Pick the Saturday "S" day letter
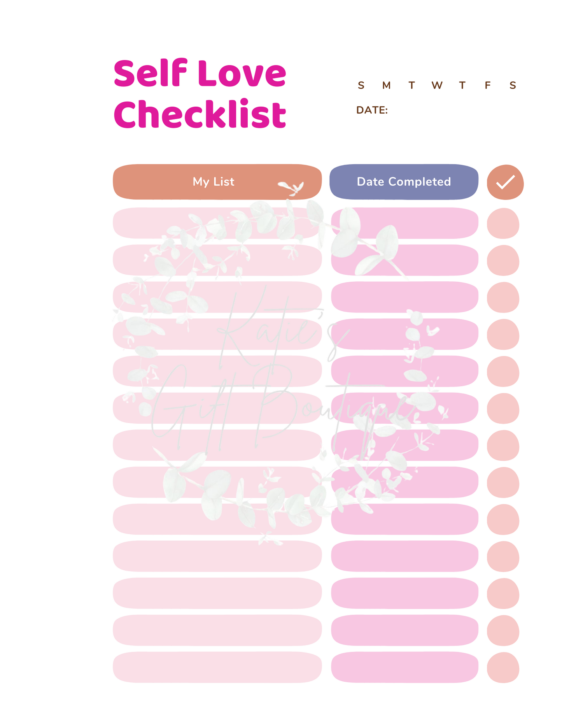This screenshot has width=562, height=728. [x=513, y=85]
